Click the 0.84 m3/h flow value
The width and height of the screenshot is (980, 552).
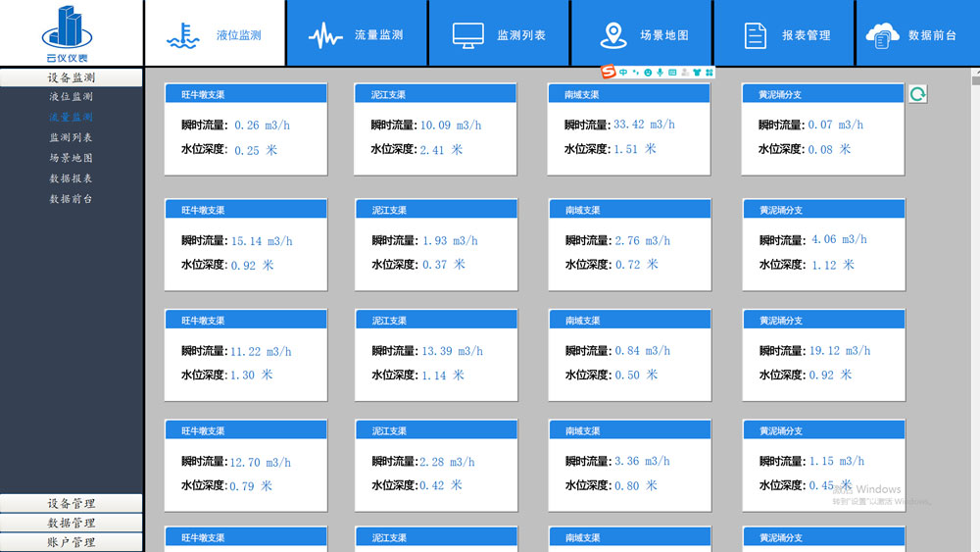[643, 351]
